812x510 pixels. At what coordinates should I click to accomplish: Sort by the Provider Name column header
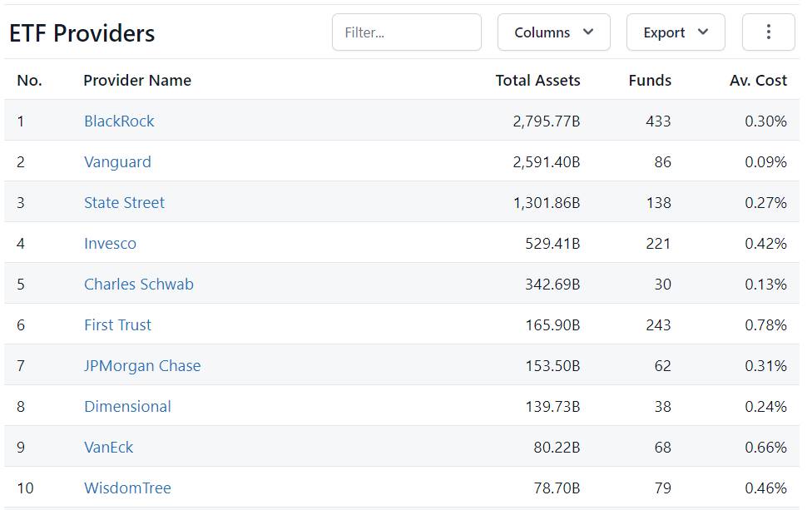pos(137,80)
